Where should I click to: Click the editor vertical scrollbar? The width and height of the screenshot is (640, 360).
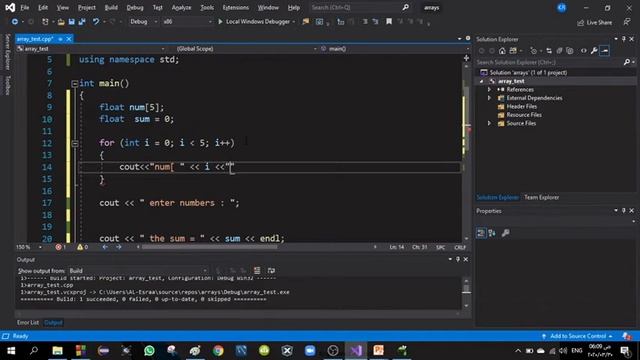(467, 151)
